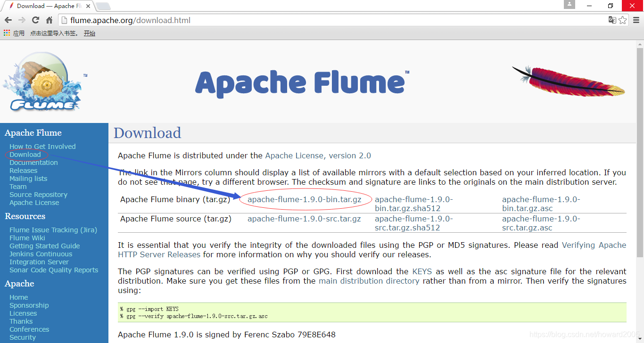Open apache-flume-1.9.0-bin.tar.gz.asc signature

pyautogui.click(x=541, y=204)
